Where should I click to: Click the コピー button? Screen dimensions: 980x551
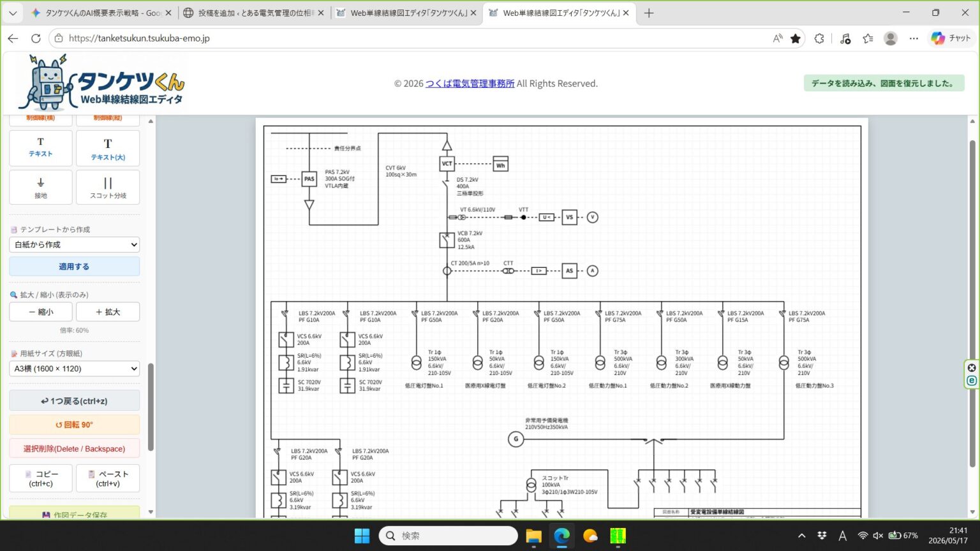coord(41,478)
